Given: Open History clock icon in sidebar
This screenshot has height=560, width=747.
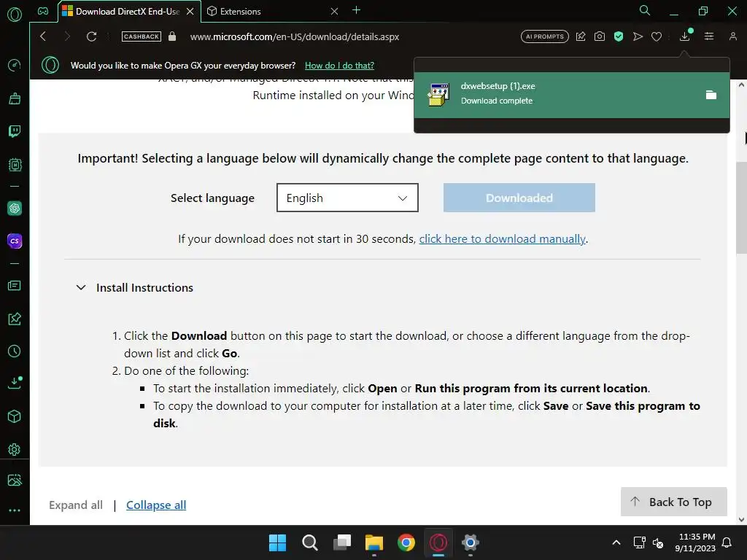Looking at the screenshot, I should 15,351.
